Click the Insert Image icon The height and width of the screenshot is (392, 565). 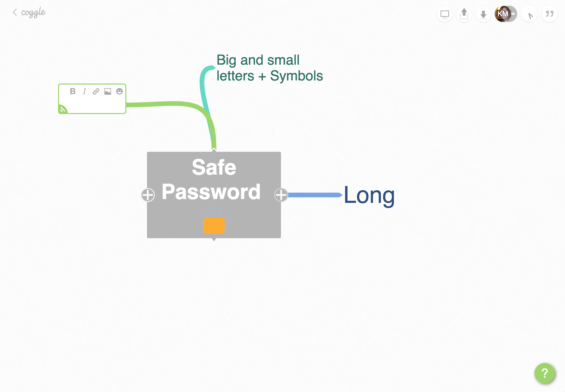click(107, 91)
